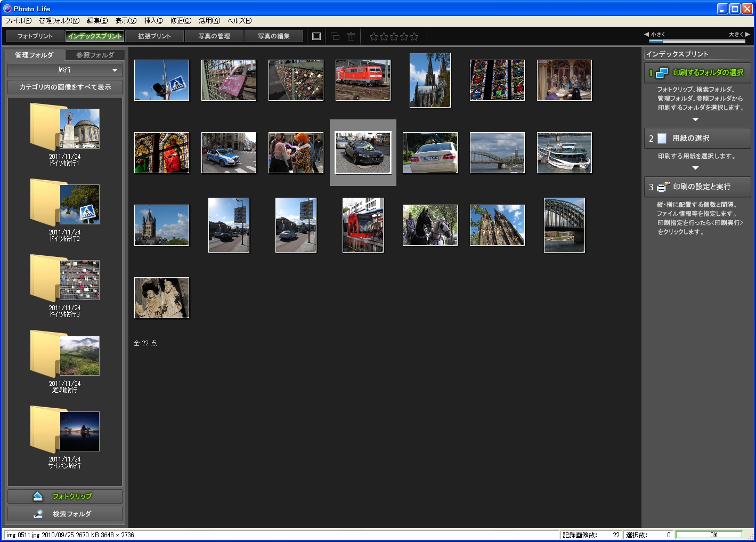Click the 小さく arrow to shrink thumbnails
Screen dimensions: 756x542
coord(646,33)
